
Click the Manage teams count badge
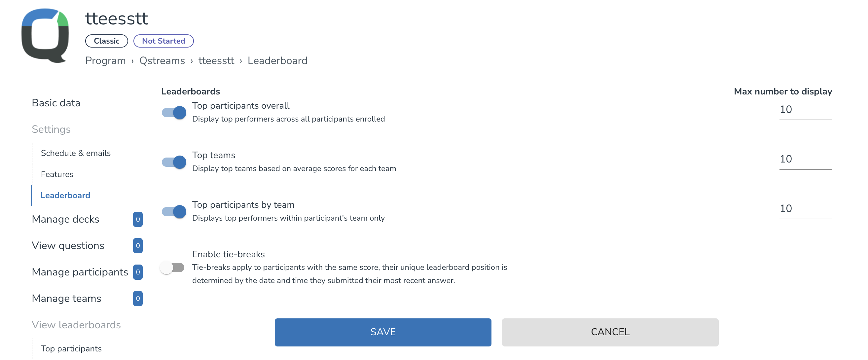138,298
